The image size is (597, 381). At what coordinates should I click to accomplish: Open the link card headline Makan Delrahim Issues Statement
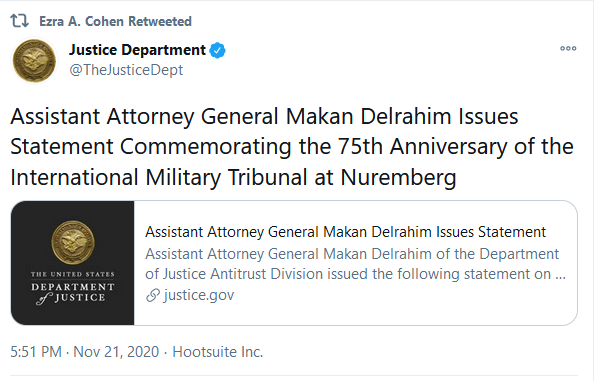pos(345,232)
